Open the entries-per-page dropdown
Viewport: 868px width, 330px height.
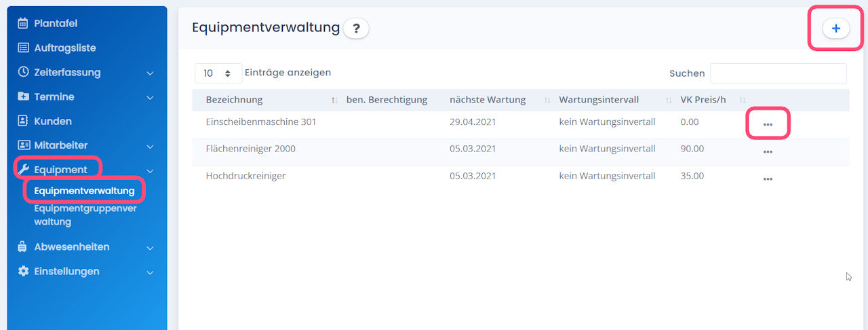pyautogui.click(x=218, y=73)
